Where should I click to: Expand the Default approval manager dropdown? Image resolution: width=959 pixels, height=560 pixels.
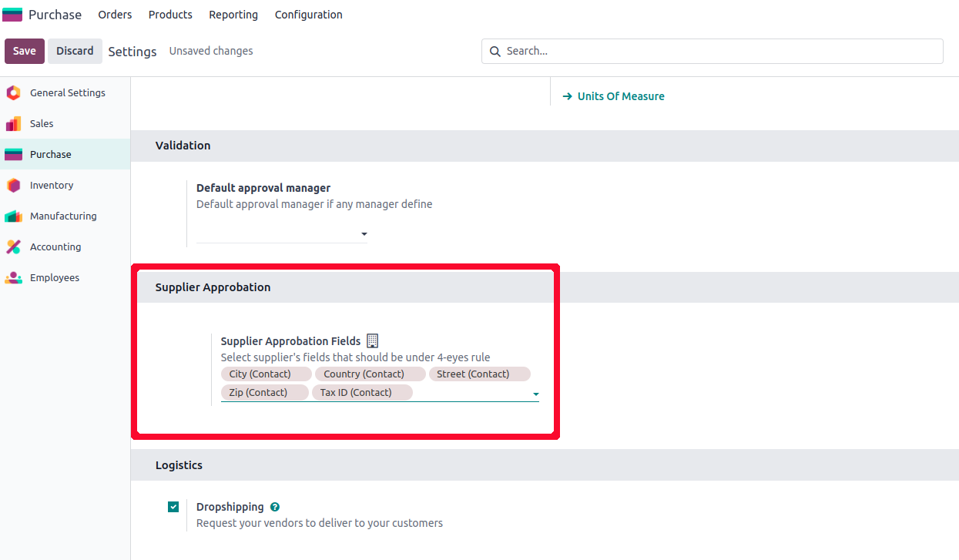(x=364, y=234)
